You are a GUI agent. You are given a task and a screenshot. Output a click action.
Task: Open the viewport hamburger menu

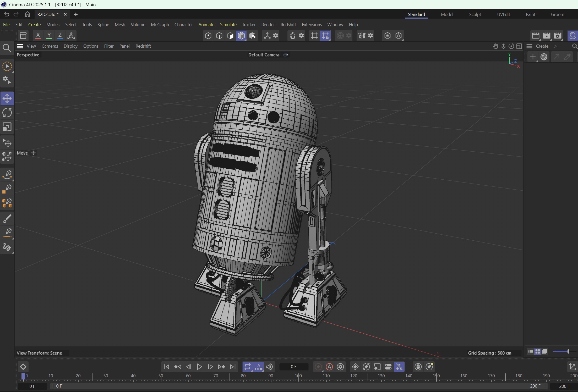click(x=20, y=46)
